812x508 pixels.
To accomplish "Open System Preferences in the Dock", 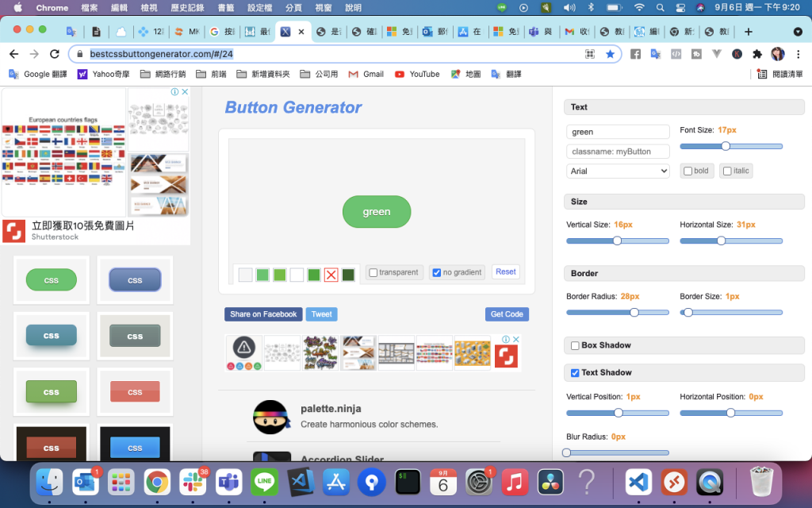I will [x=479, y=482].
